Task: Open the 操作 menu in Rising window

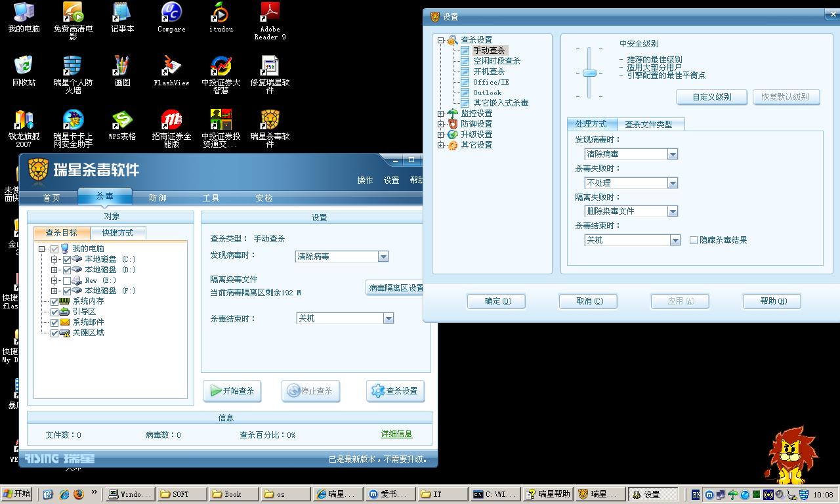Action: click(x=365, y=180)
